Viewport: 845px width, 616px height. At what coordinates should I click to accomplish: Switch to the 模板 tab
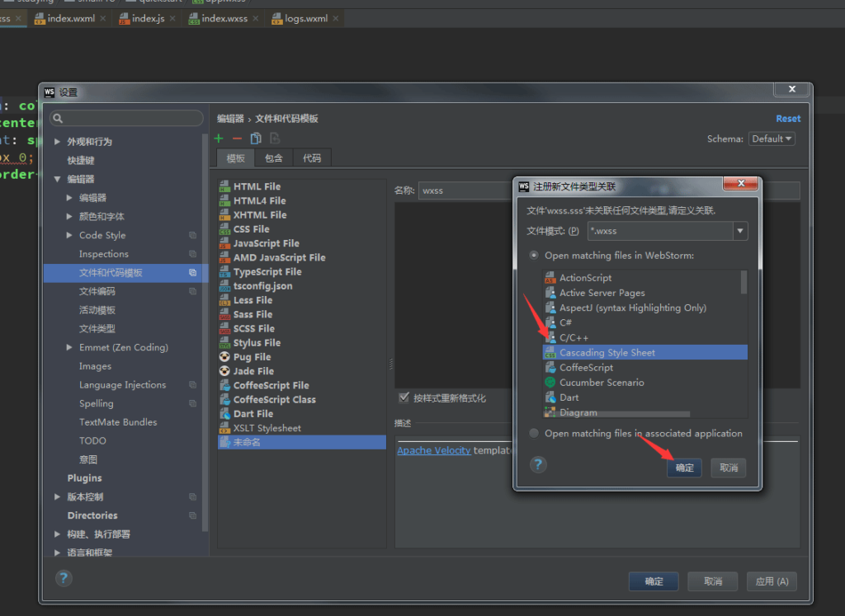click(235, 158)
